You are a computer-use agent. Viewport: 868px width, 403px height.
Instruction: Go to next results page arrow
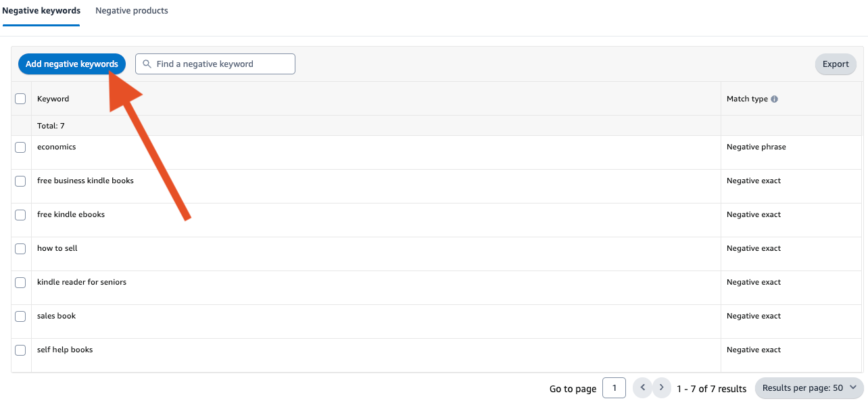662,388
